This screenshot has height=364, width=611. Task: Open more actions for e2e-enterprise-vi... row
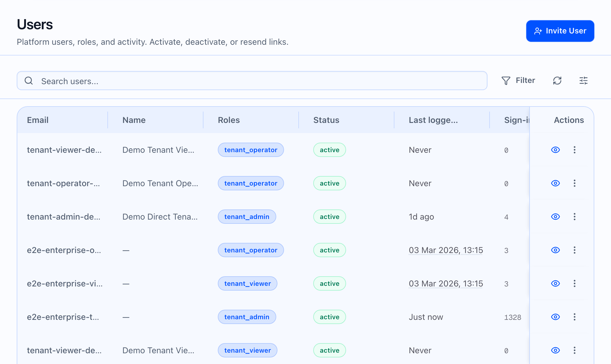(x=574, y=283)
